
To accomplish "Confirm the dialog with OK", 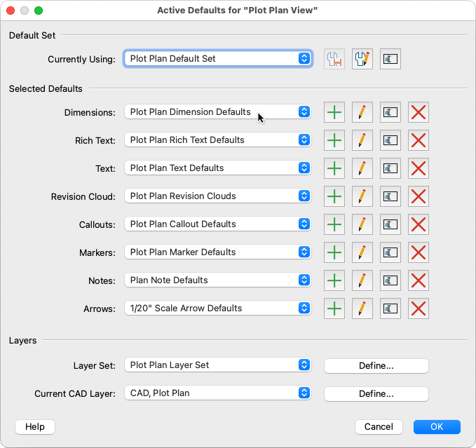I will pos(437,427).
